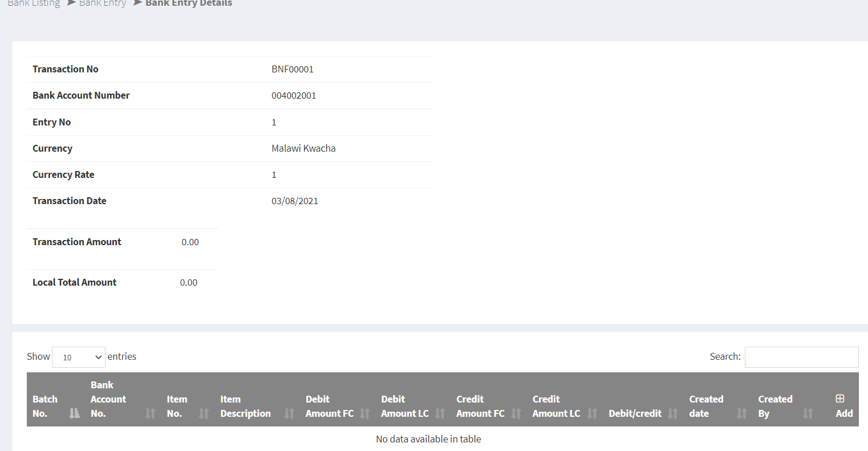
Task: Click sort icon for Item Description column
Action: click(x=289, y=413)
